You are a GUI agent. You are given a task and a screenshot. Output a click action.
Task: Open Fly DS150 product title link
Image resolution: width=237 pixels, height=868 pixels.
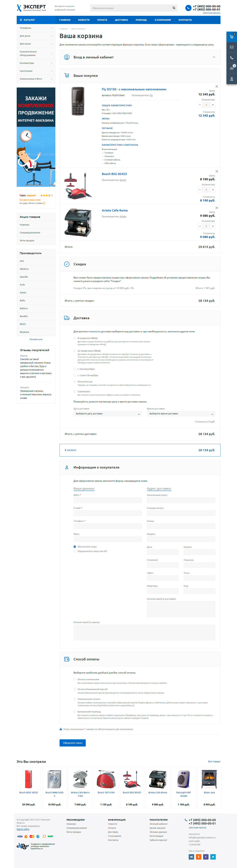pyautogui.click(x=134, y=89)
